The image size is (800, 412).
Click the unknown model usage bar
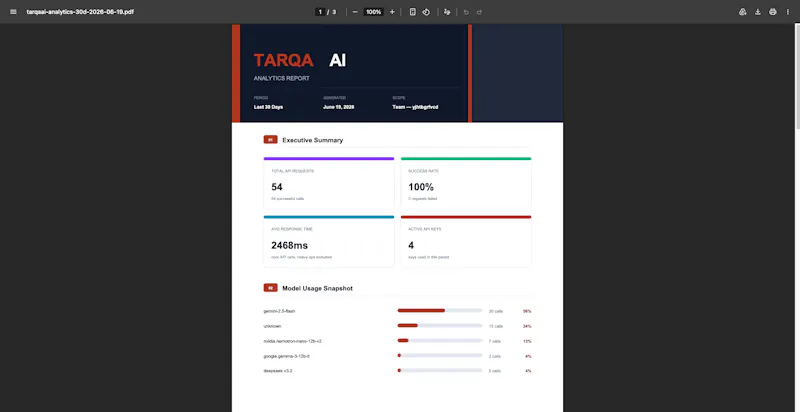pos(440,325)
